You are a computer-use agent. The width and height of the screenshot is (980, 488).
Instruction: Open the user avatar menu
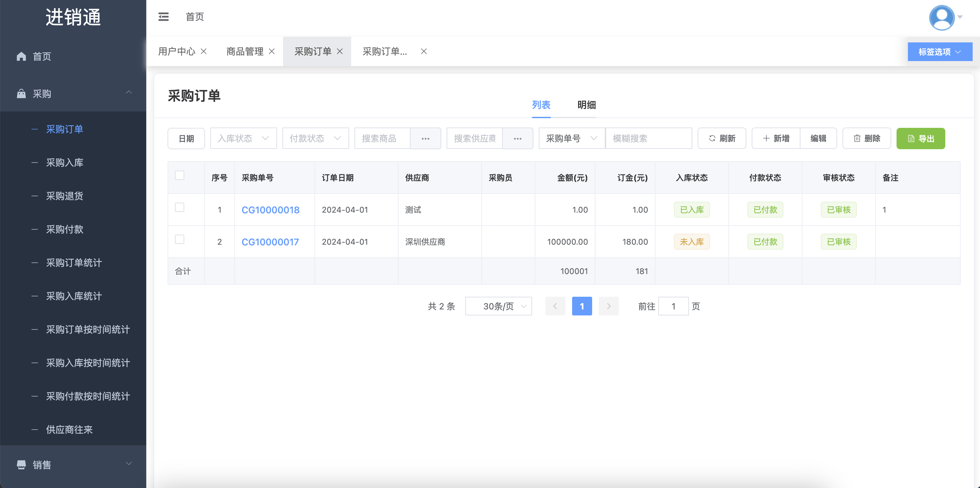click(x=942, y=17)
